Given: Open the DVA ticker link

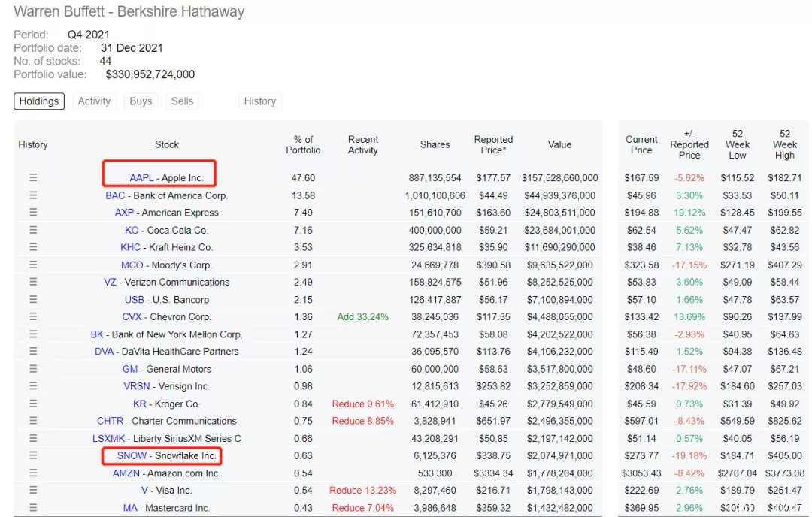Looking at the screenshot, I should click(104, 351).
